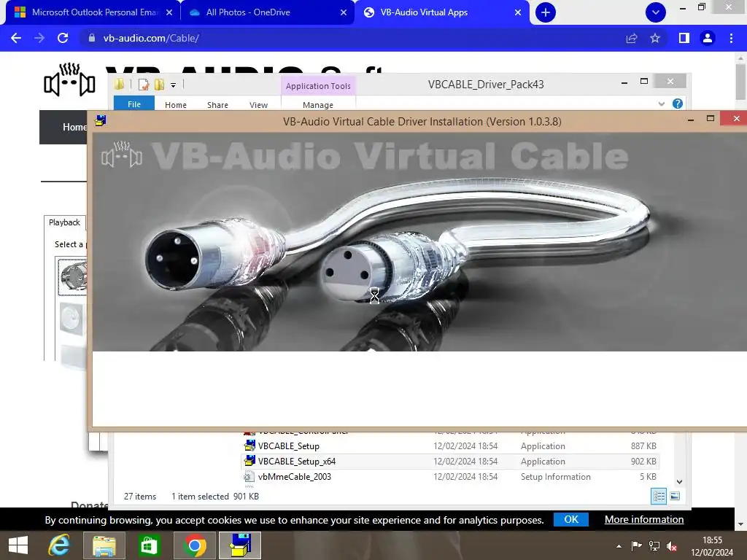Close the VB-Audio Driver Installation window
The image size is (747, 560).
pyautogui.click(x=737, y=119)
